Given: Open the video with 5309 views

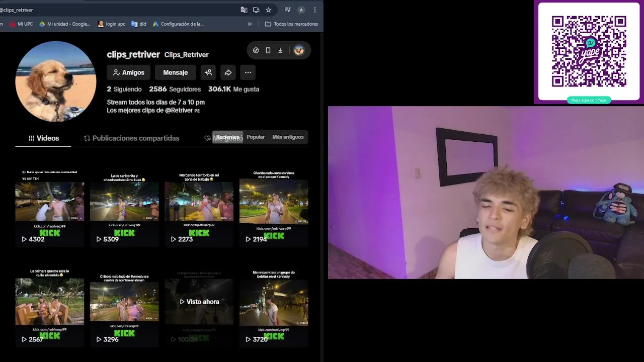Looking at the screenshot, I should tap(124, 207).
